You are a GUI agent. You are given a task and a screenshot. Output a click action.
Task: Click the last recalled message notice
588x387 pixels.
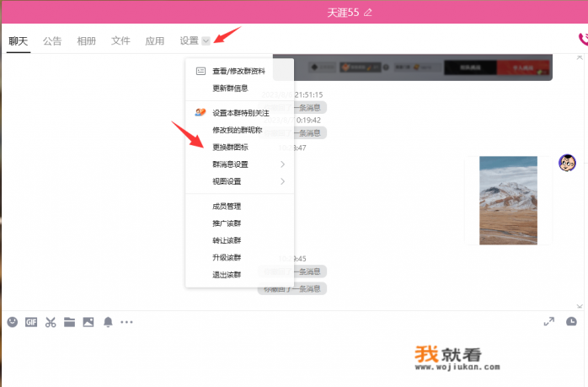tap(292, 288)
